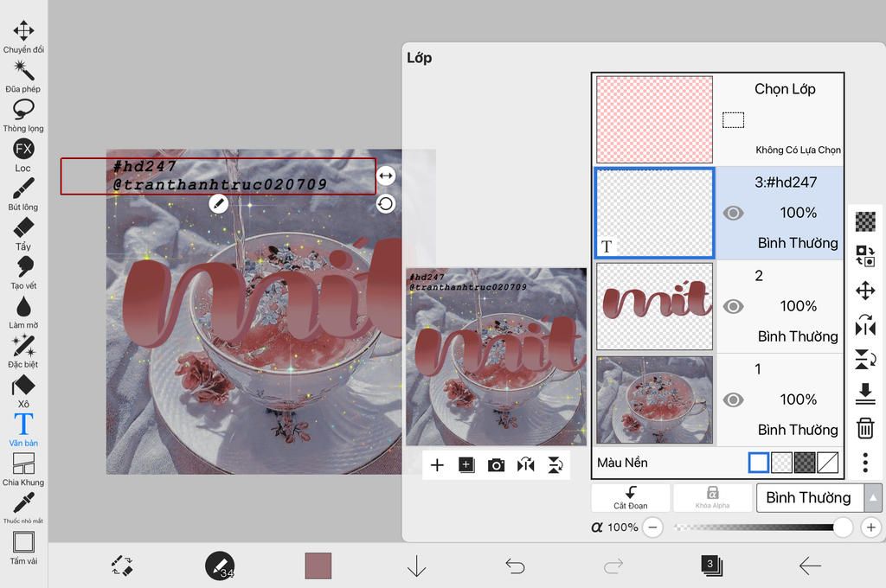Select layer 1 teacup photo thumbnail
Image resolution: width=886 pixels, height=588 pixels.
click(x=654, y=399)
